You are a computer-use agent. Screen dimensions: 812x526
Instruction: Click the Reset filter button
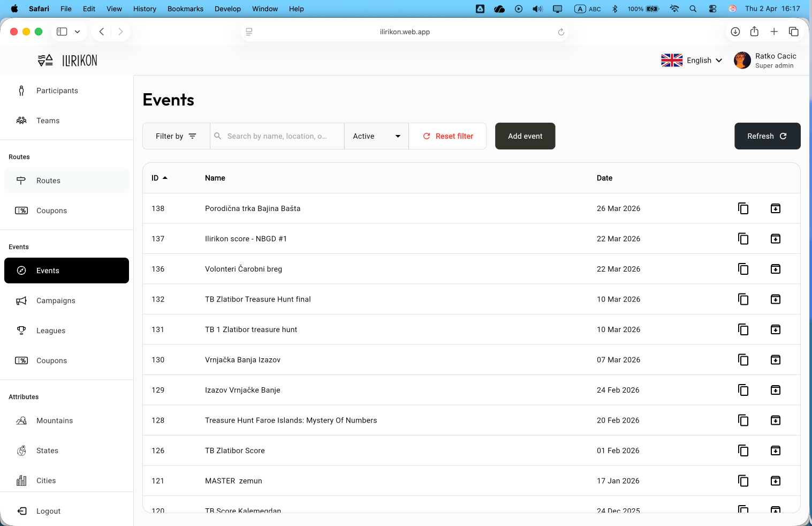(x=448, y=136)
